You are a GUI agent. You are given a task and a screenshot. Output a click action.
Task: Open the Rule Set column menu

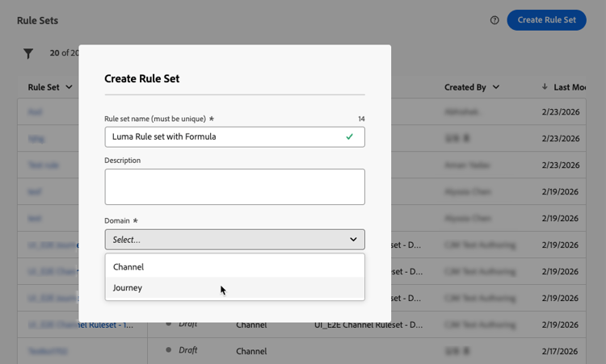pyautogui.click(x=69, y=87)
